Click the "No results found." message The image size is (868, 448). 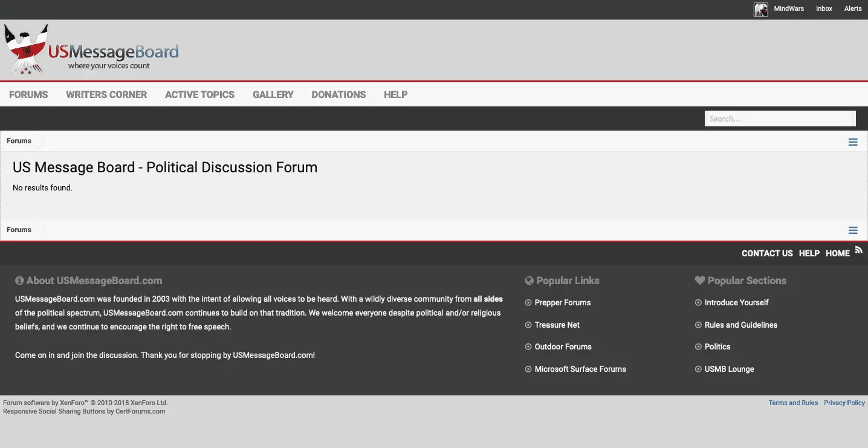pos(42,188)
